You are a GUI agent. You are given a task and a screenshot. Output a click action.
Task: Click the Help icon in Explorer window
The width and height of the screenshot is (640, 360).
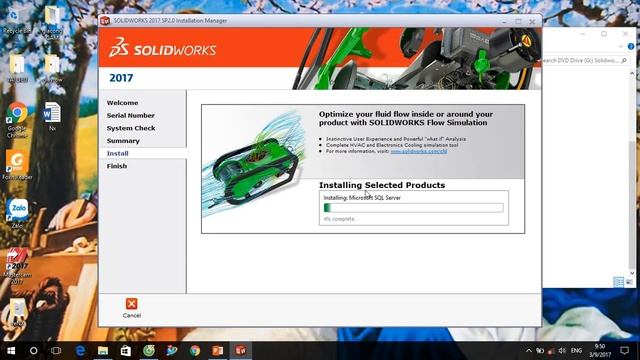631,47
